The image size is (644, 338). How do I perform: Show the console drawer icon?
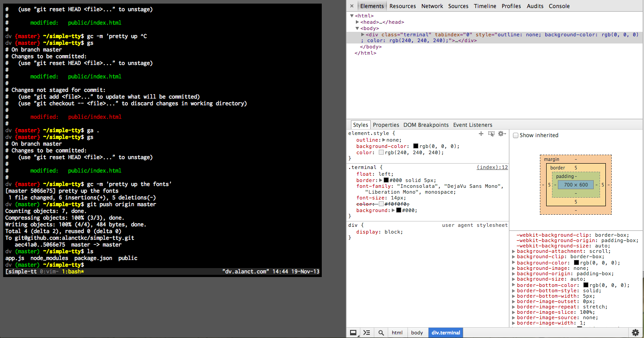(367, 333)
